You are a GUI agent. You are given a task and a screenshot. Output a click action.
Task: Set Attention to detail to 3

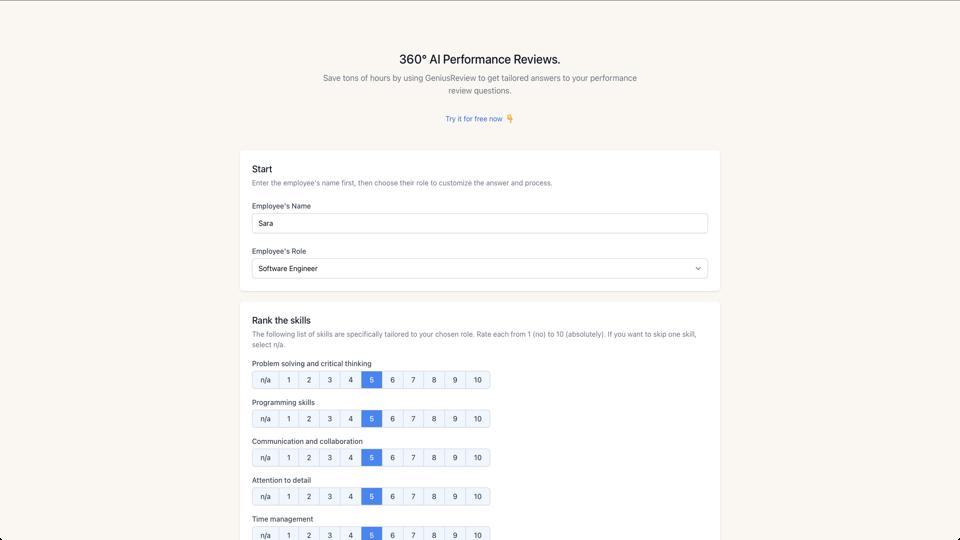[x=330, y=497]
